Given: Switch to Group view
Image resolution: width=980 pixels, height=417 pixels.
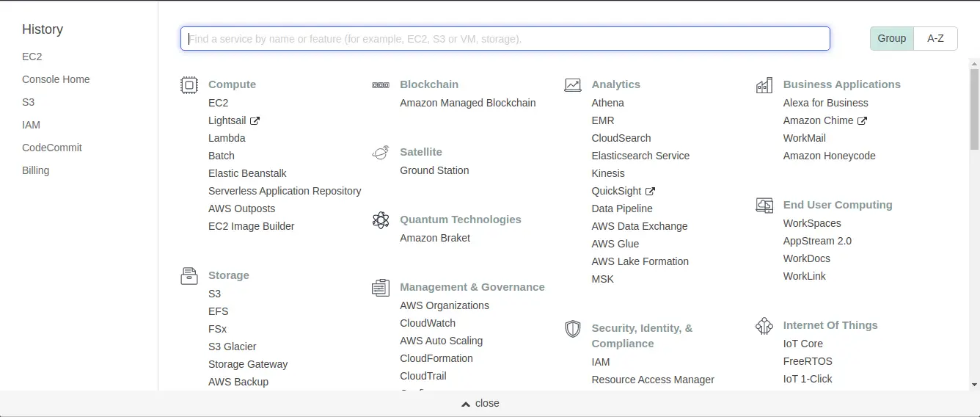Looking at the screenshot, I should (x=892, y=38).
